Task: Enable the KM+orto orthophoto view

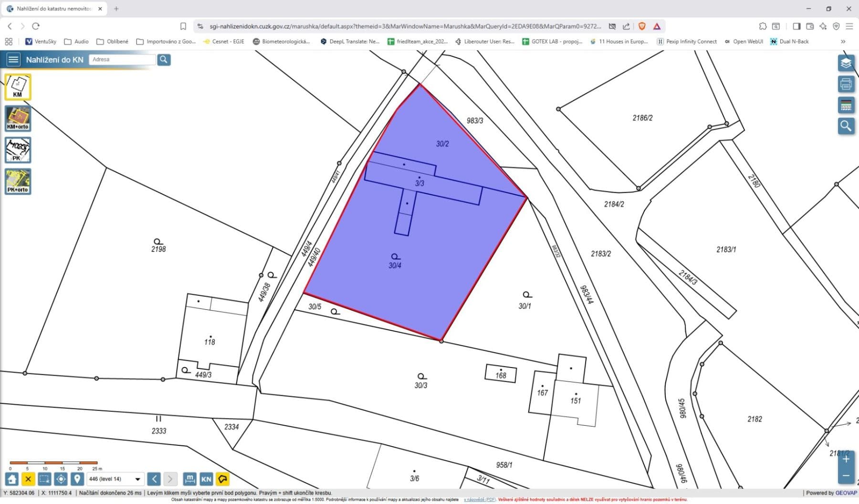Action: tap(17, 118)
